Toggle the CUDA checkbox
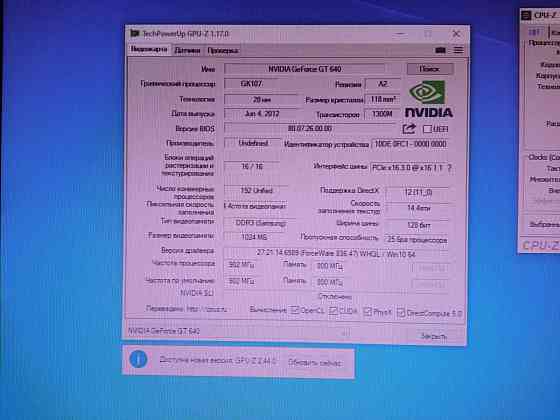The width and height of the screenshot is (560, 420). (333, 311)
